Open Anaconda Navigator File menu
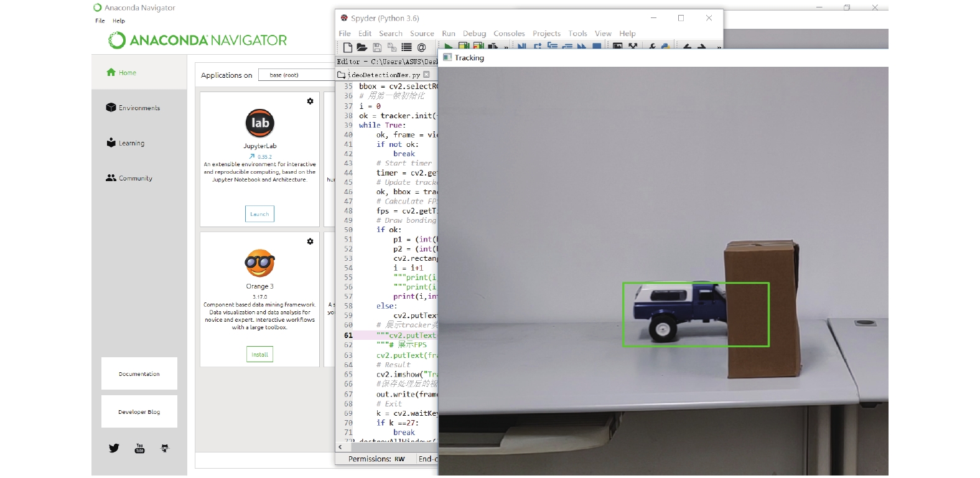The image size is (980, 478). 100,21
